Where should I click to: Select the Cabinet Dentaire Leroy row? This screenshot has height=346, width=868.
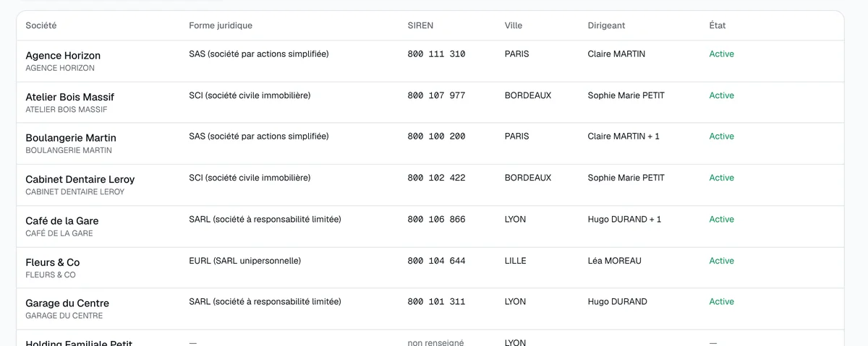coord(430,185)
